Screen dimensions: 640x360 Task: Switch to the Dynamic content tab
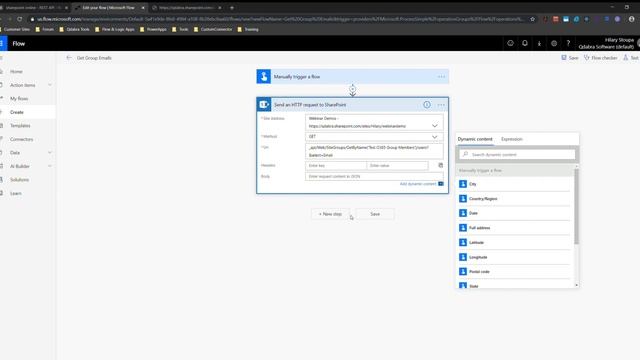click(475, 139)
